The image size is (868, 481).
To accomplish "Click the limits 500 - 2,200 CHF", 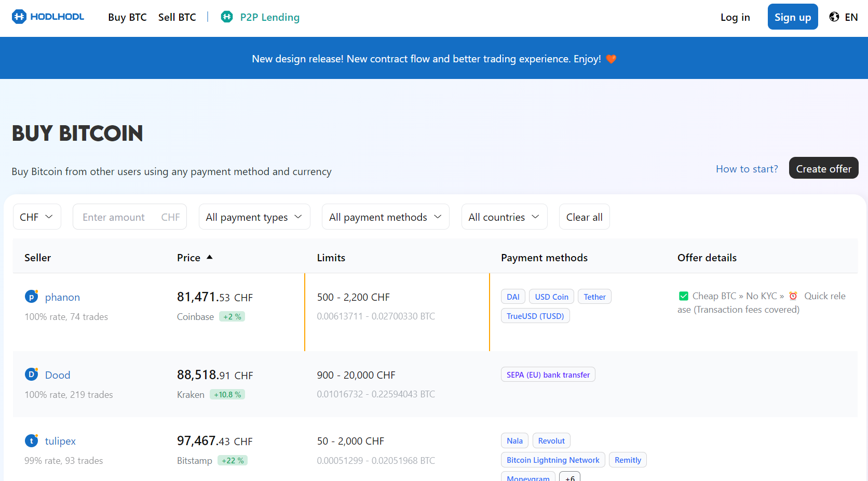I will (353, 297).
